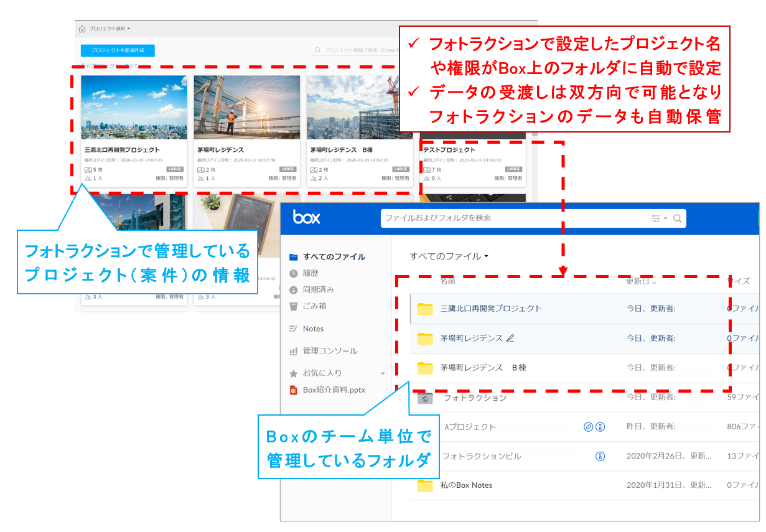Click the folder icon of 茅場町レジデンス B棟
This screenshot has width=766, height=532.
(425, 368)
